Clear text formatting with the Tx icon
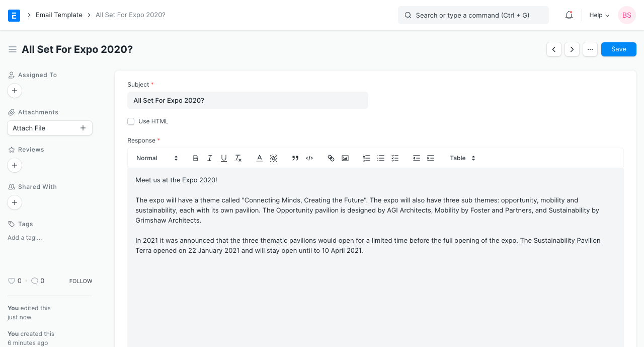Viewport: 644px width, 347px height. 237,158
